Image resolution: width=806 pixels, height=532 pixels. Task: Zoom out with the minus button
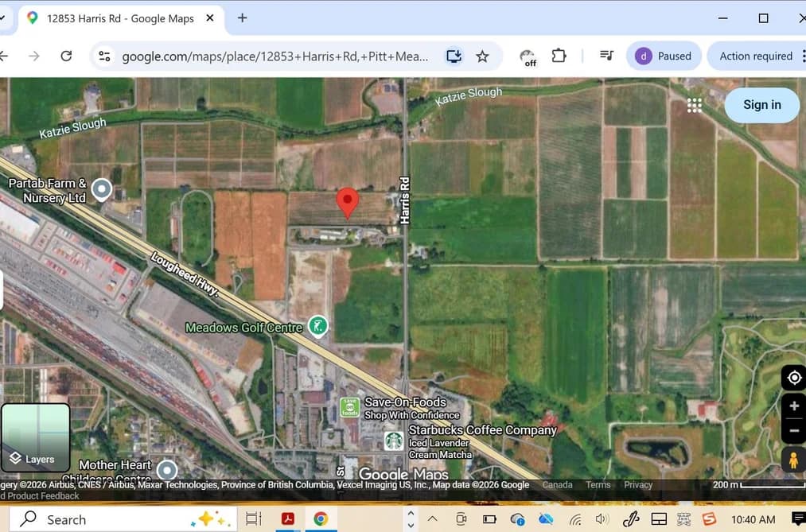pyautogui.click(x=793, y=430)
